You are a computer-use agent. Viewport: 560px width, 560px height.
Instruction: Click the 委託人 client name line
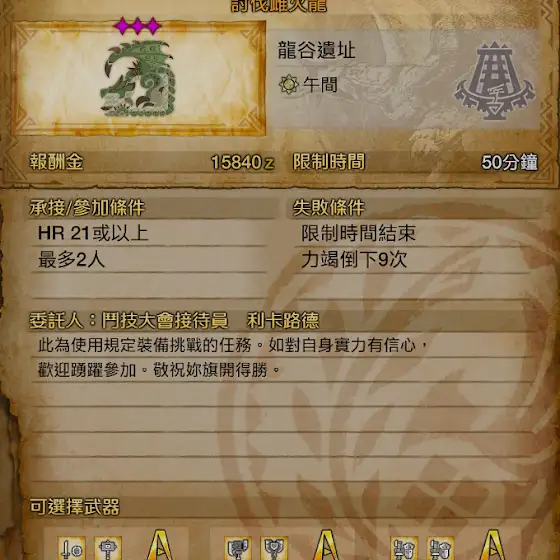[174, 320]
